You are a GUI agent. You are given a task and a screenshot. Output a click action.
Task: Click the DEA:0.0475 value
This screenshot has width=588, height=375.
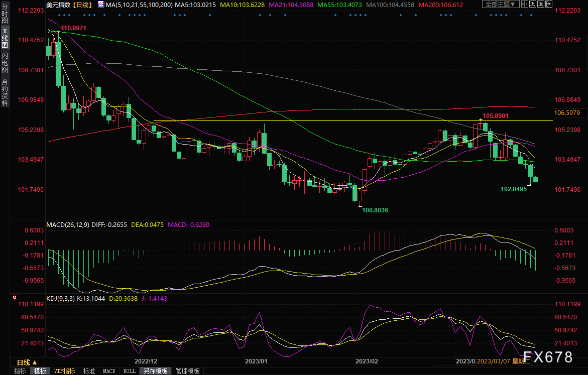[147, 224]
